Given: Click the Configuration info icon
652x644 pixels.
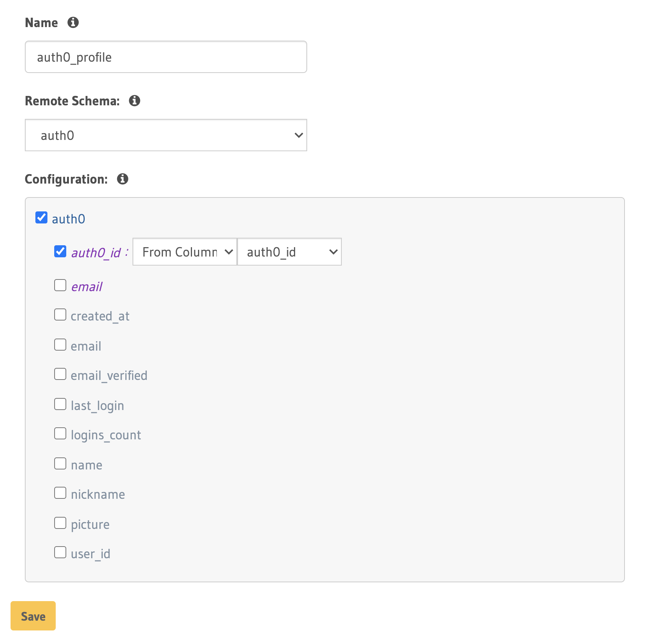Looking at the screenshot, I should point(122,179).
